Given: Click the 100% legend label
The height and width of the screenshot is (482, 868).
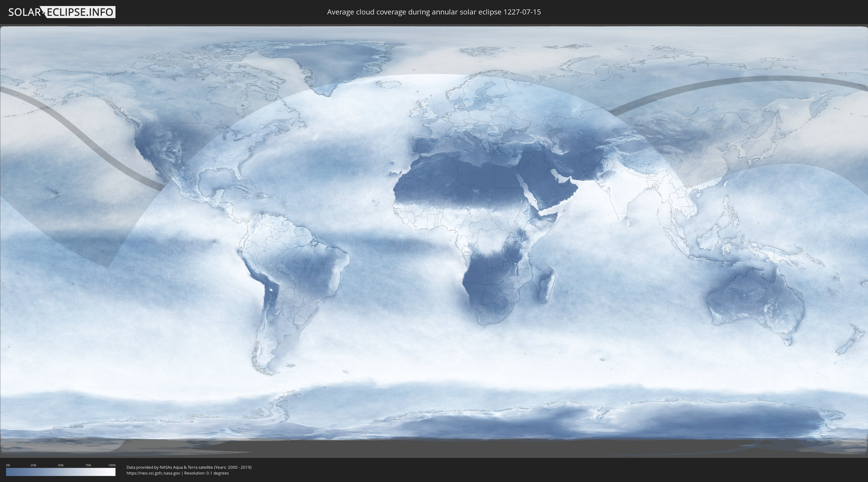Looking at the screenshot, I should (x=112, y=465).
